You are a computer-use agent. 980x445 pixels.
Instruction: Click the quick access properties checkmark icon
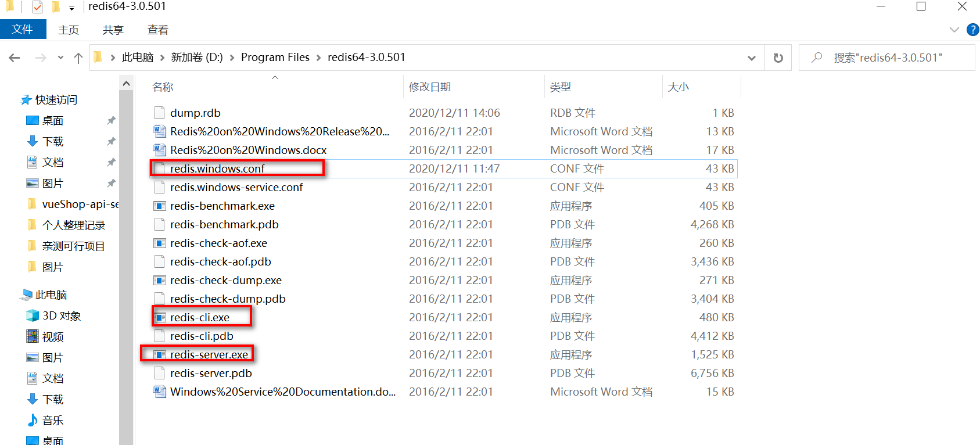point(38,7)
